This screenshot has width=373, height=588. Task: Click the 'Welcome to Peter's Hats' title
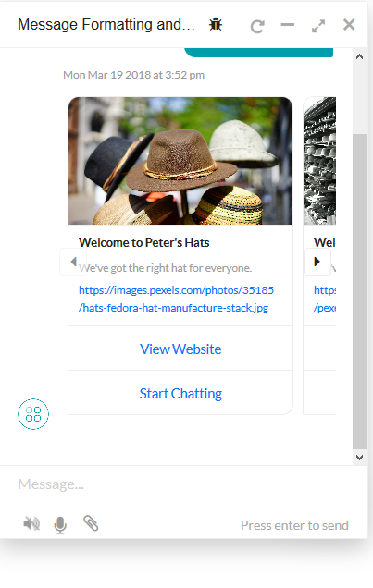144,242
